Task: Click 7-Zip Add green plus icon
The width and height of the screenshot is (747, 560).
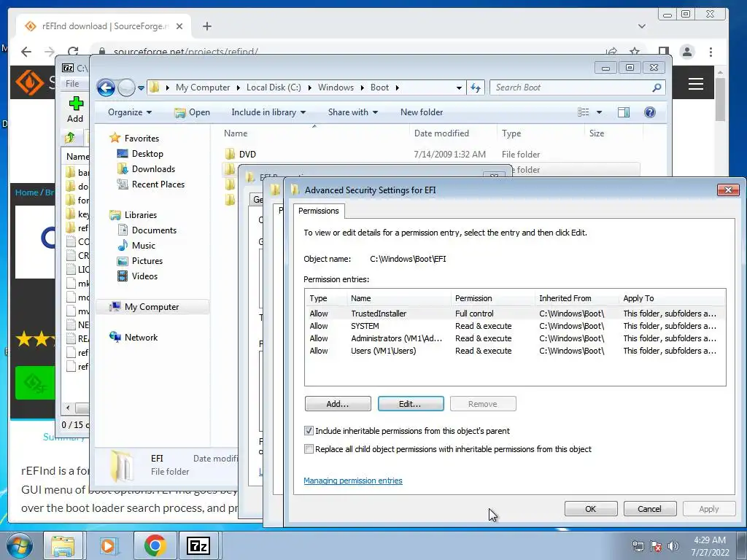Action: tap(75, 104)
